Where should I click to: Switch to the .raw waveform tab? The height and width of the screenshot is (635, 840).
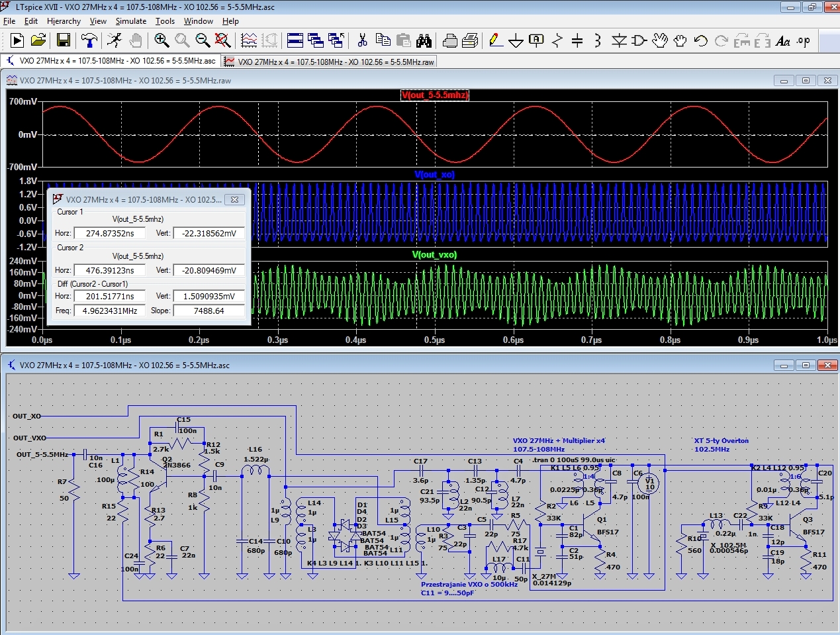pyautogui.click(x=330, y=62)
